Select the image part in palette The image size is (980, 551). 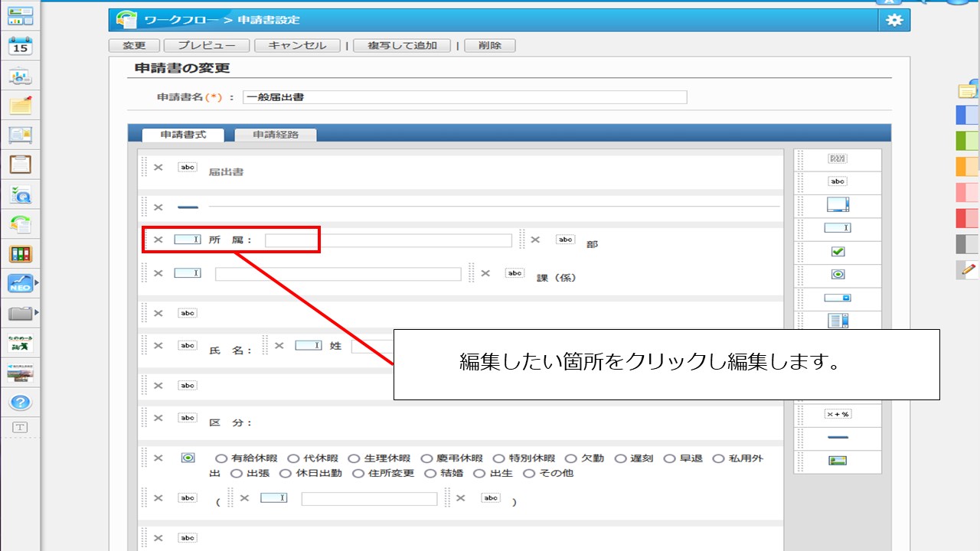(x=838, y=461)
